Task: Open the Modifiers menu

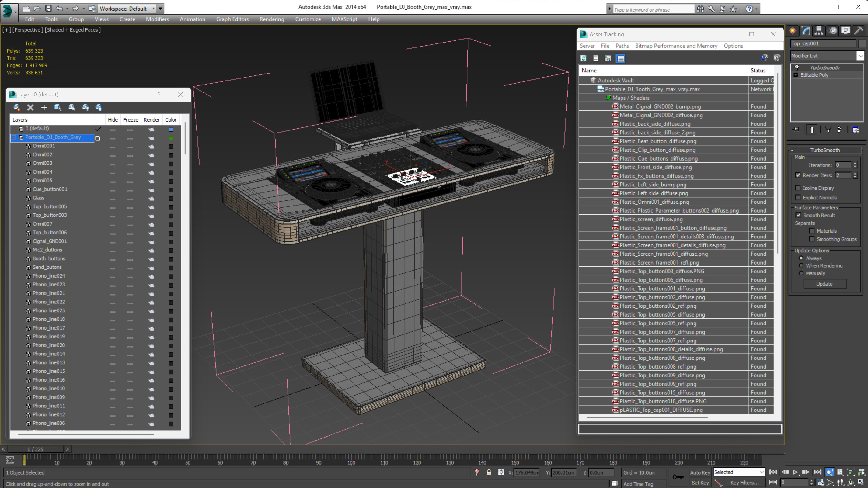Action: coord(157,19)
